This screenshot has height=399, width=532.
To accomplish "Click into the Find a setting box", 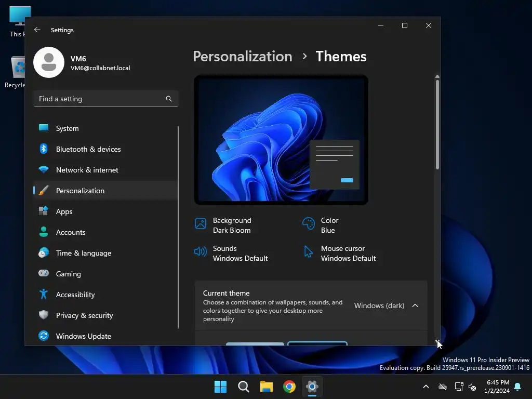I will click(x=106, y=99).
